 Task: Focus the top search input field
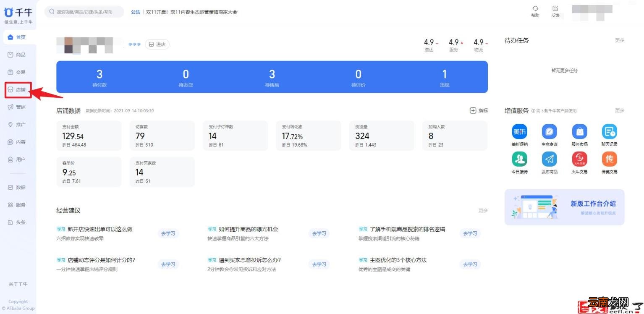click(84, 12)
